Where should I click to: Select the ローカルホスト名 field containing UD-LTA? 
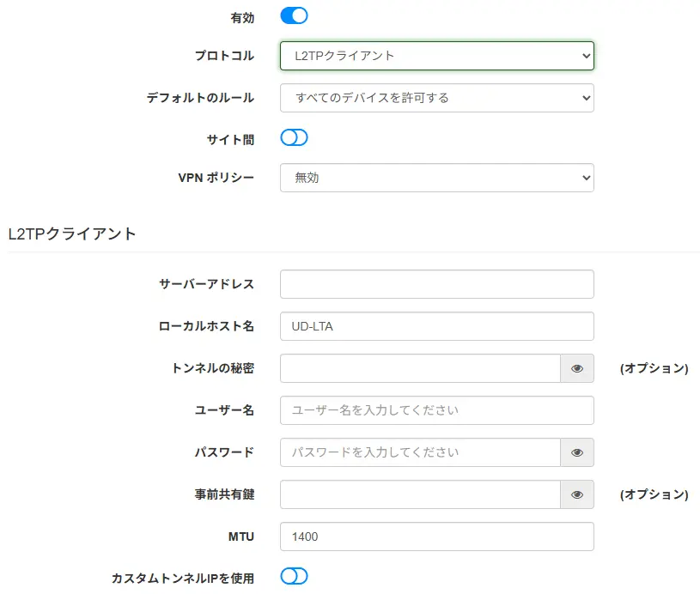coord(436,326)
